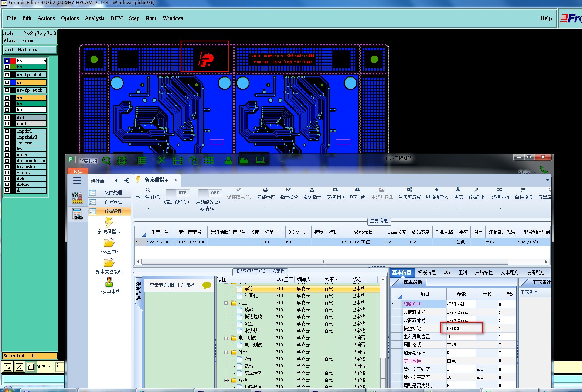Toggle visibility checkbox of layer cs
The image size is (582, 392).
(7, 82)
